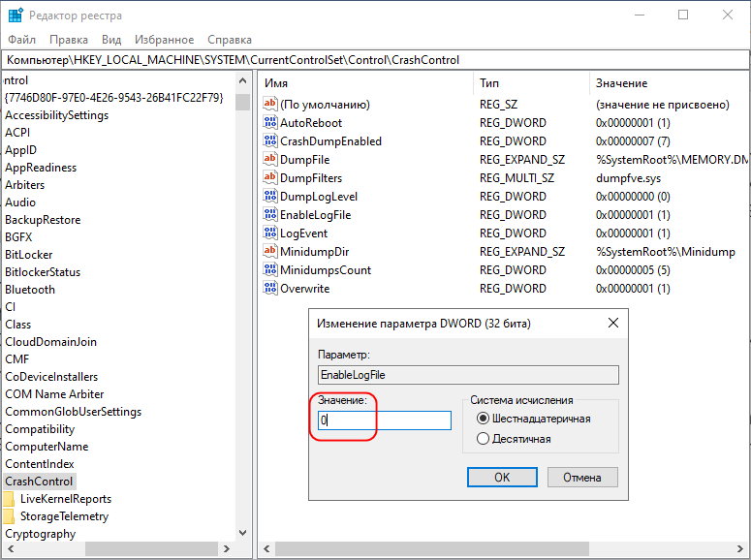Select the CloudDomainJoin tree key

coord(50,342)
